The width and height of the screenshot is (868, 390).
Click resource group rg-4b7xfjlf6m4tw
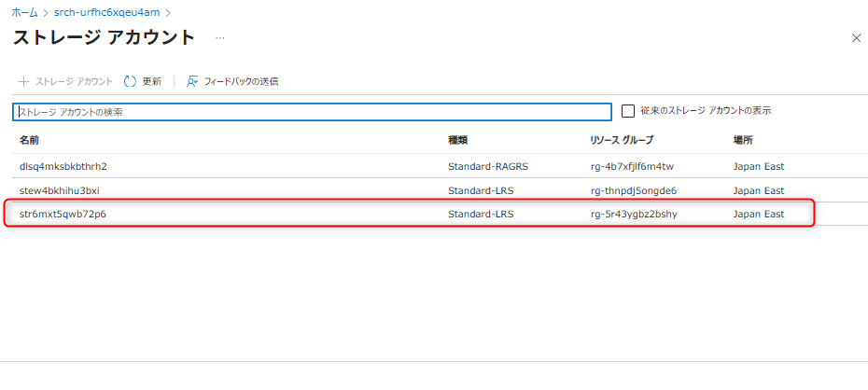(632, 166)
